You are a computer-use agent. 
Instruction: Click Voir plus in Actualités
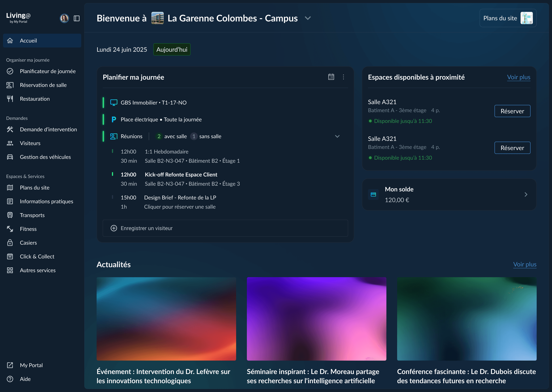coord(525,264)
